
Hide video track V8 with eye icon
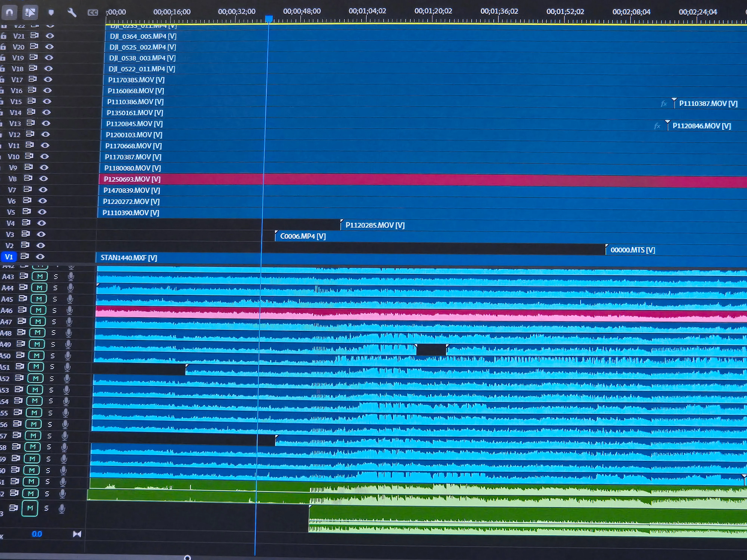44,178
